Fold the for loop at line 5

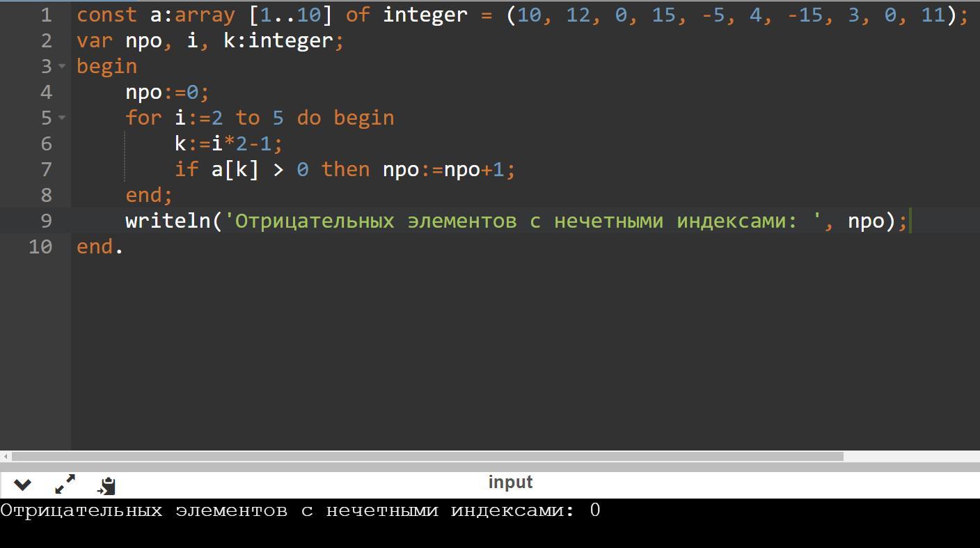[62, 118]
